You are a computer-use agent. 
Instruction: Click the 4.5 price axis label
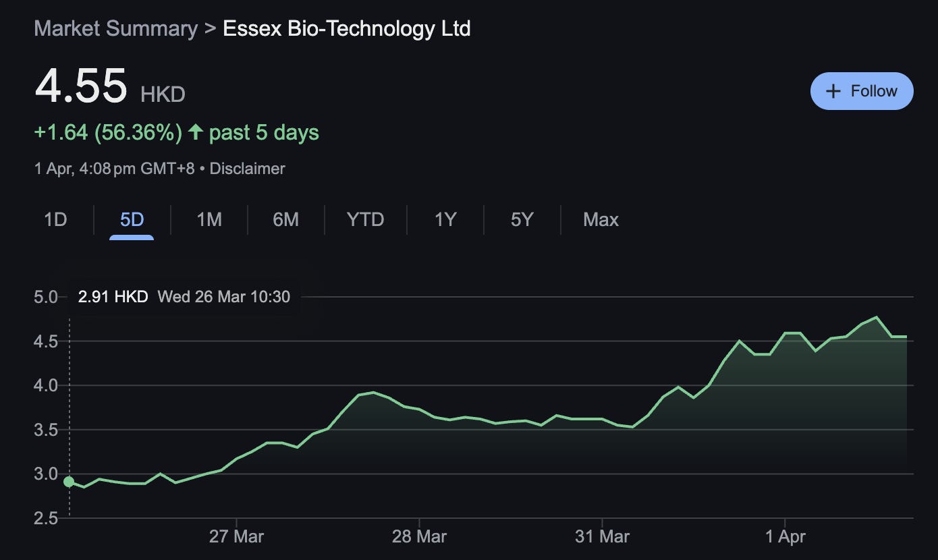46,341
